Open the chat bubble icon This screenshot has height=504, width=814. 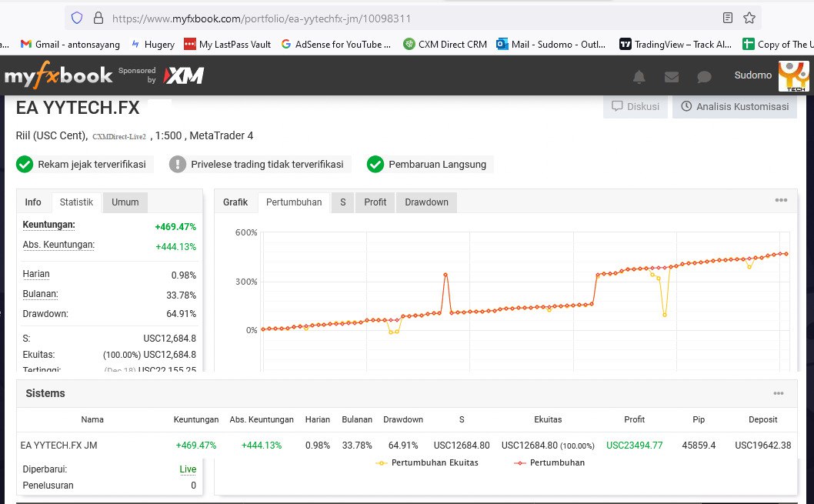(702, 76)
